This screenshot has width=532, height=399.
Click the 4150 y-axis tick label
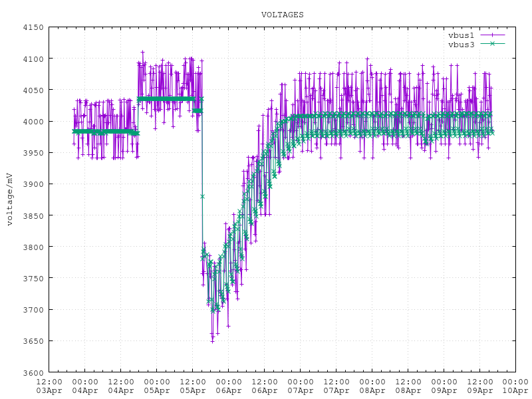[33, 28]
